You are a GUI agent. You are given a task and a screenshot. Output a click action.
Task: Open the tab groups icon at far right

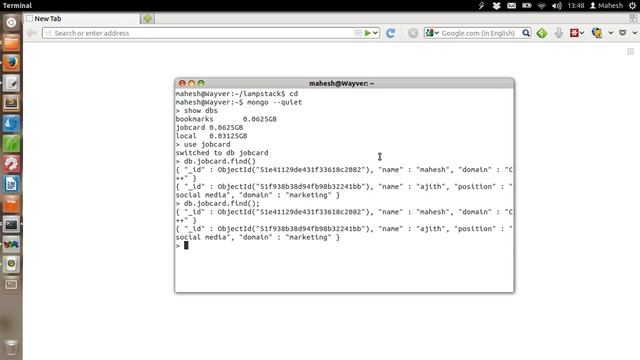[x=633, y=18]
